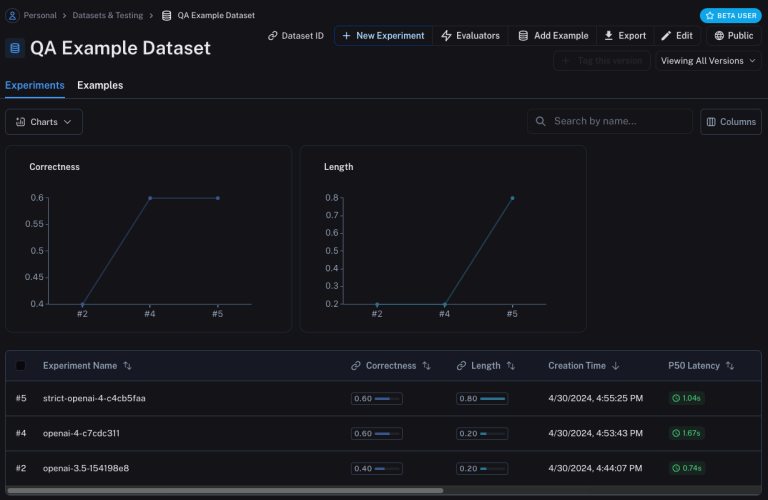This screenshot has height=500, width=768.
Task: Click the dataset icon beside the title
Action: [15, 48]
